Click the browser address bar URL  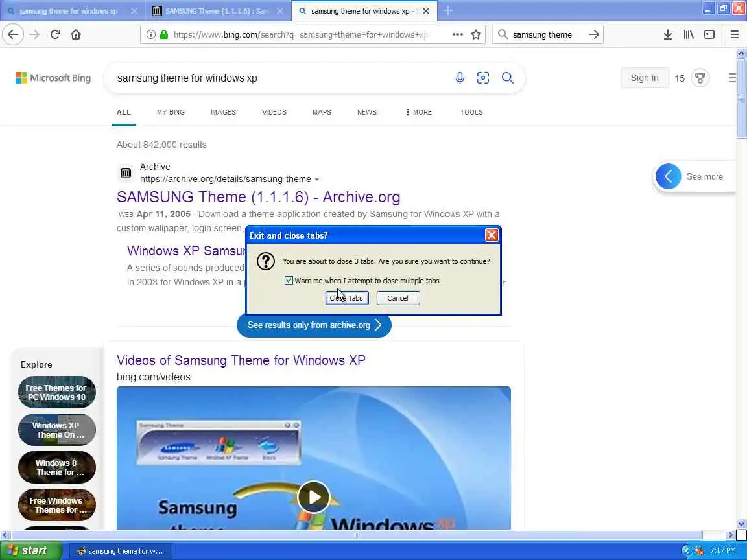301,34
